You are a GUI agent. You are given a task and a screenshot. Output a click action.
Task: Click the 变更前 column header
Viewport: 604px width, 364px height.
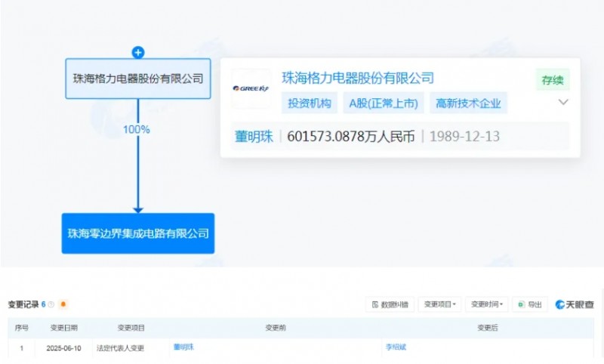coord(276,328)
